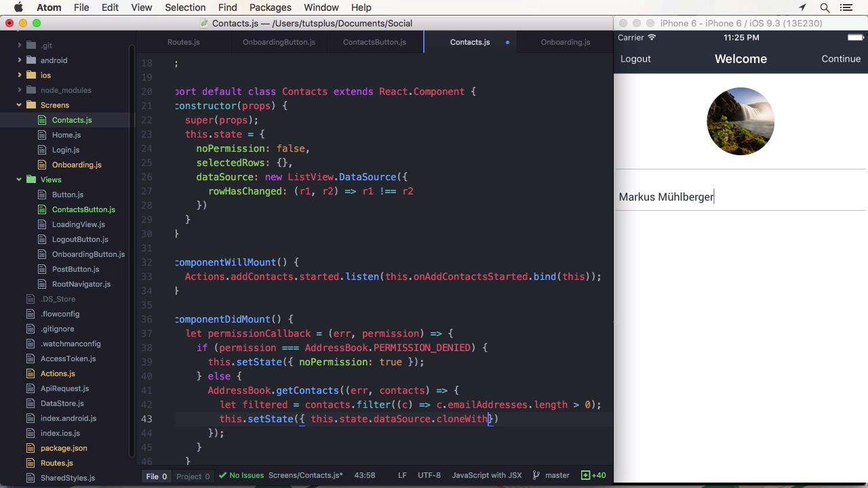Viewport: 868px width, 488px height.
Task: Click the File 0 linter status button
Action: [x=156, y=476]
